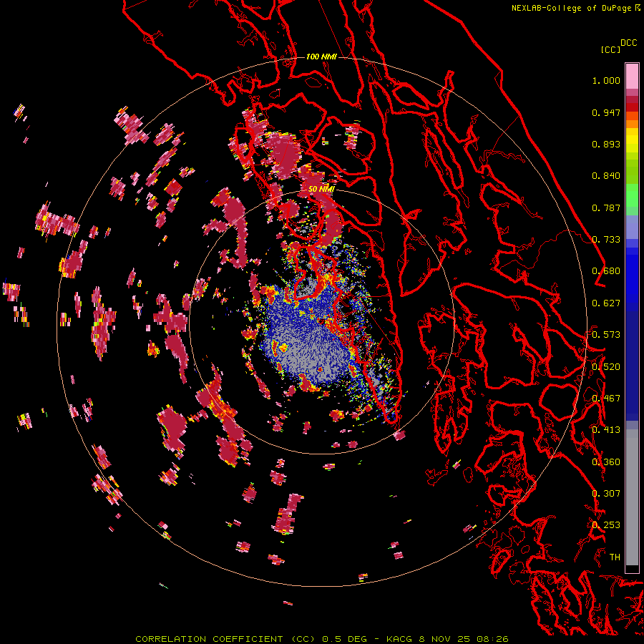Viewport: 644px width, 644px height.
Task: Select the 0.307 scale value
Action: tap(606, 494)
